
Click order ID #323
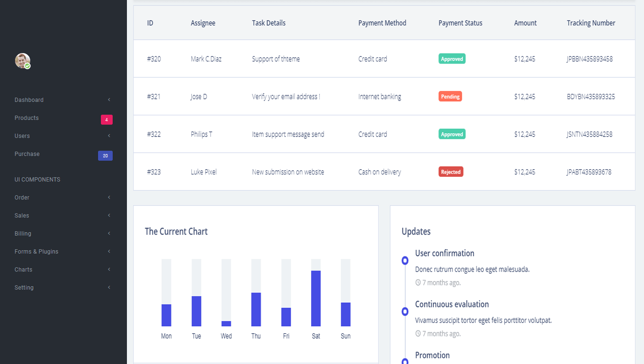pos(154,172)
